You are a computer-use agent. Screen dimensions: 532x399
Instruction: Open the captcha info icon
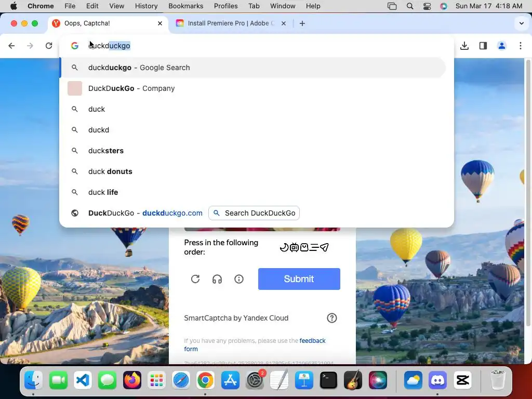pyautogui.click(x=239, y=279)
